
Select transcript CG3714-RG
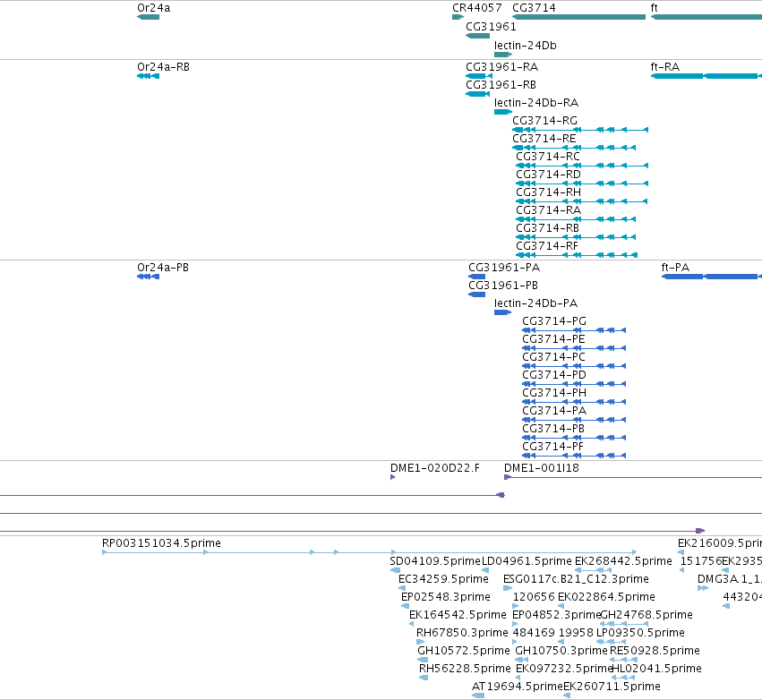(580, 130)
